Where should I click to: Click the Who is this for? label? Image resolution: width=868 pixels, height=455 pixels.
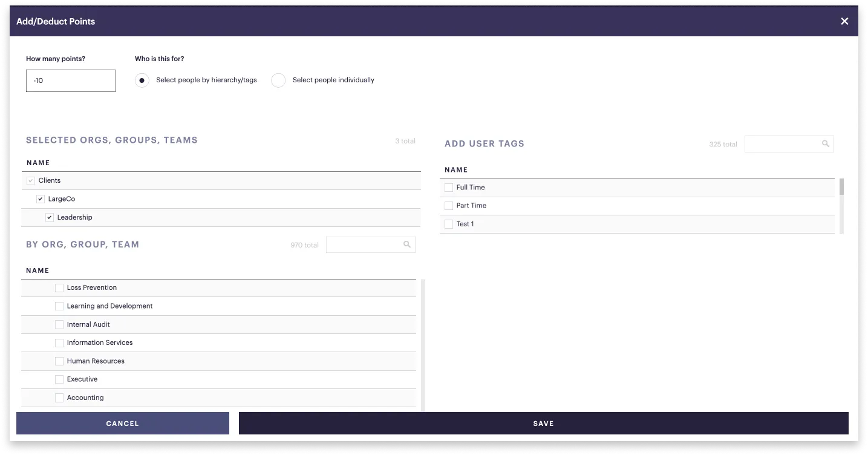click(x=160, y=59)
